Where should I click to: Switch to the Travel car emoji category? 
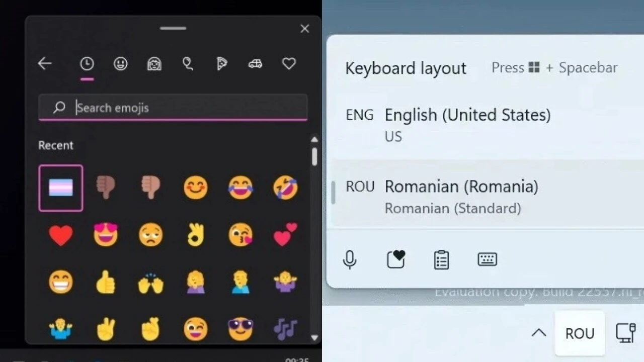click(x=255, y=64)
